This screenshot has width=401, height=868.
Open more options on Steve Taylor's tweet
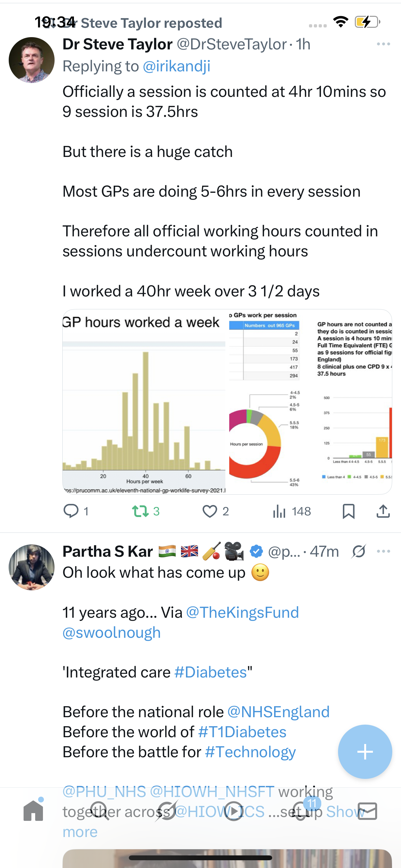[x=384, y=44]
